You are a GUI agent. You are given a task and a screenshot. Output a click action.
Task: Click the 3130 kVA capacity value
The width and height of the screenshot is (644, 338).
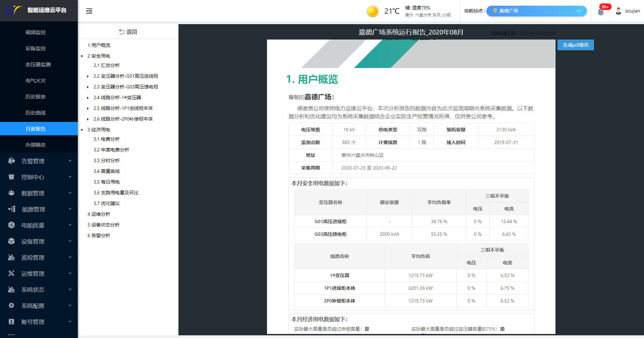506,130
